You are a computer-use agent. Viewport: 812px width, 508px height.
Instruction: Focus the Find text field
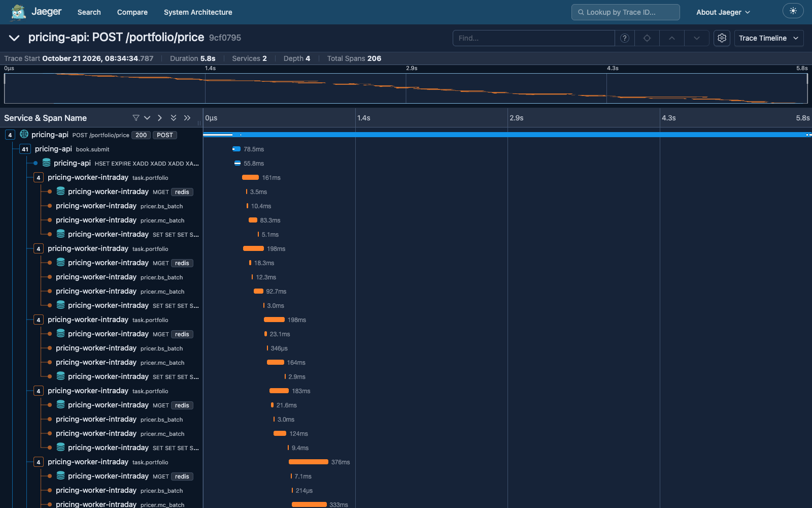[x=533, y=38]
